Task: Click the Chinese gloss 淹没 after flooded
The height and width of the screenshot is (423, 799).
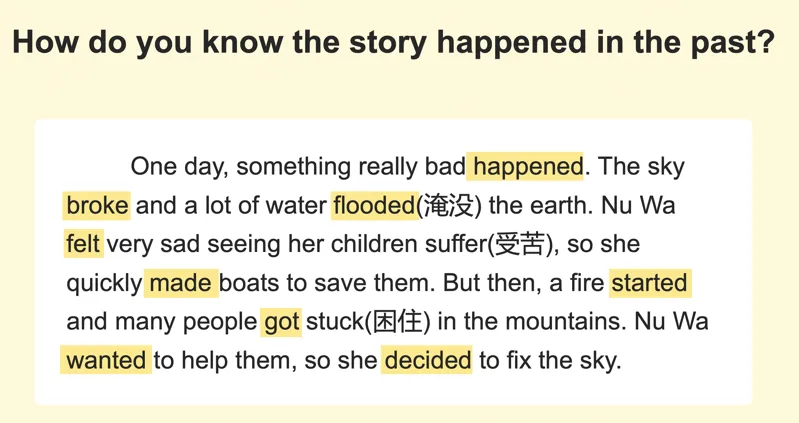Action: pyautogui.click(x=449, y=205)
